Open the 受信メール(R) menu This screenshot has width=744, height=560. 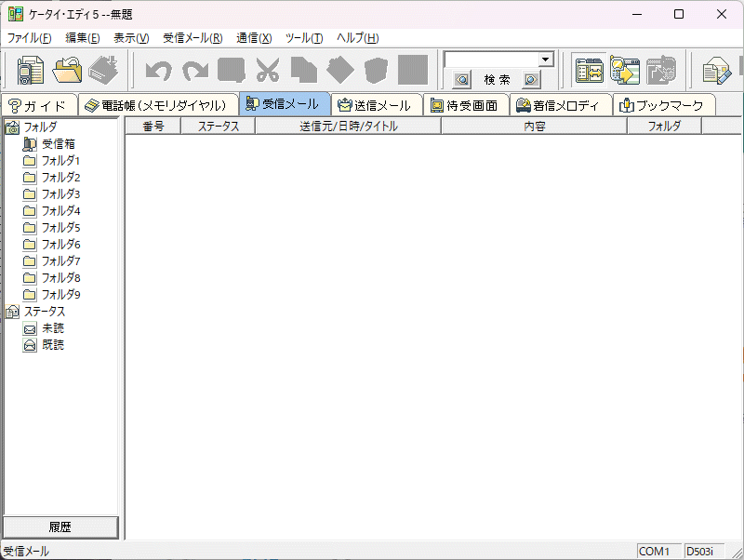(193, 38)
